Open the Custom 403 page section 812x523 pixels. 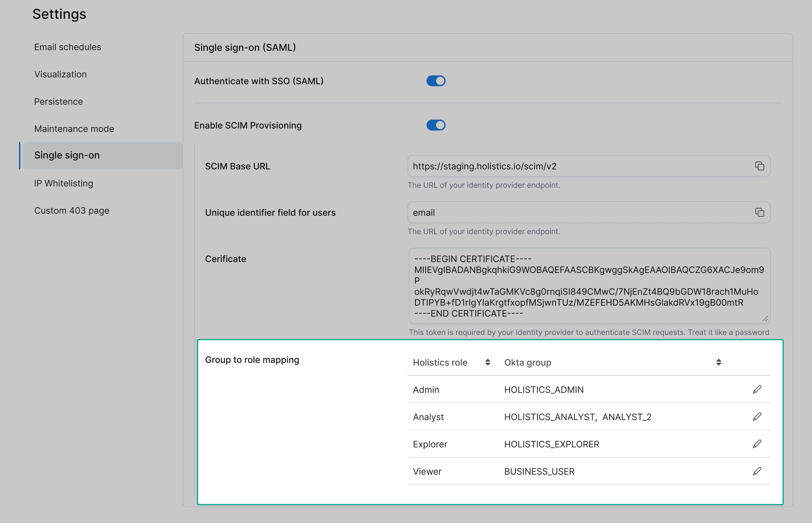(x=72, y=210)
